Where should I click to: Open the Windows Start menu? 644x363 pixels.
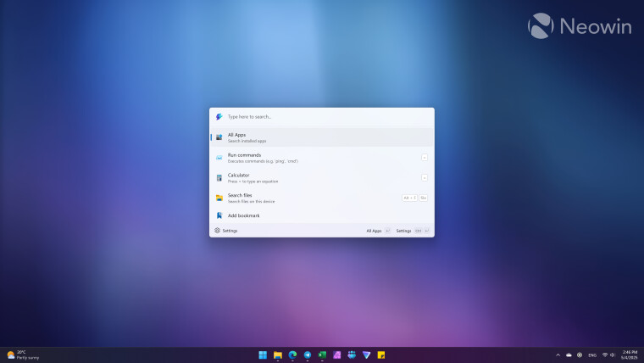(x=263, y=355)
